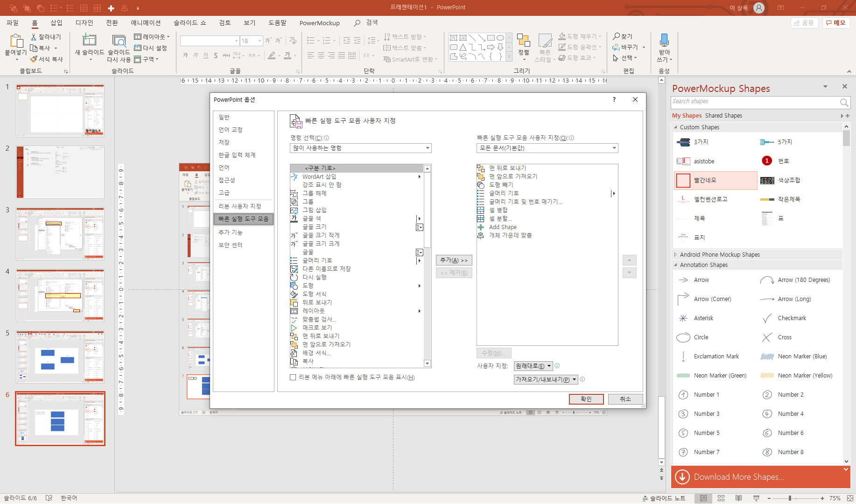
Task: Open the 레이아웃 layout dropdown in ribbon
Action: pyautogui.click(x=152, y=37)
